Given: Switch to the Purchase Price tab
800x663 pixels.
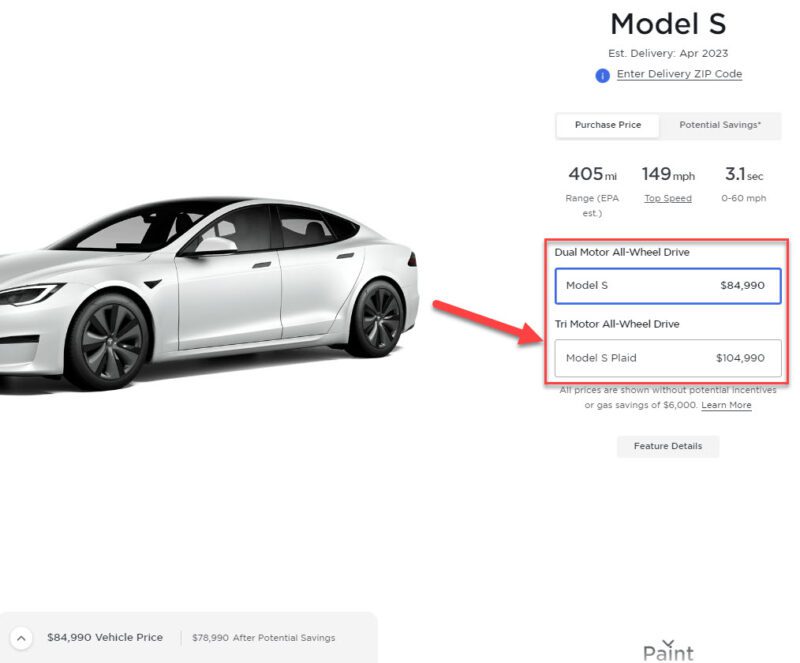Looking at the screenshot, I should coord(608,125).
